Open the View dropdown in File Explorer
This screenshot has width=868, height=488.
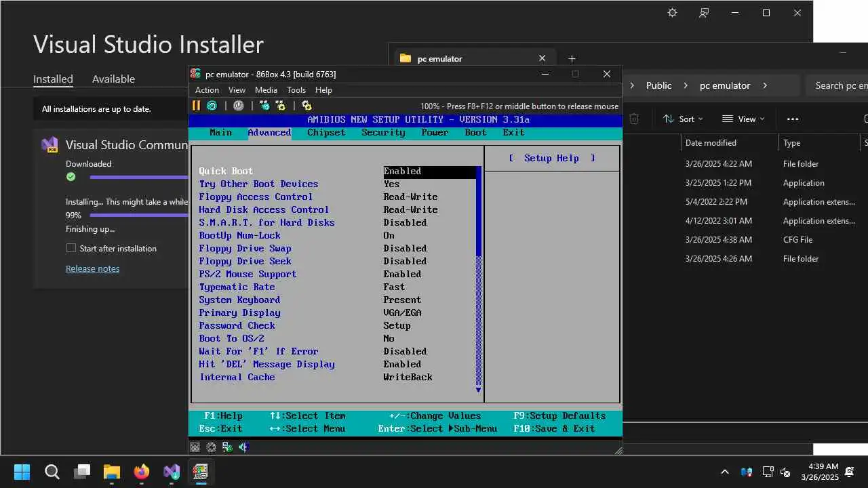tap(744, 119)
